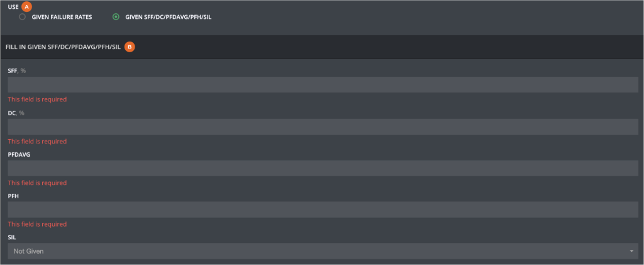Click the orange A badge beside USE
This screenshot has height=265, width=644.
[x=26, y=6]
